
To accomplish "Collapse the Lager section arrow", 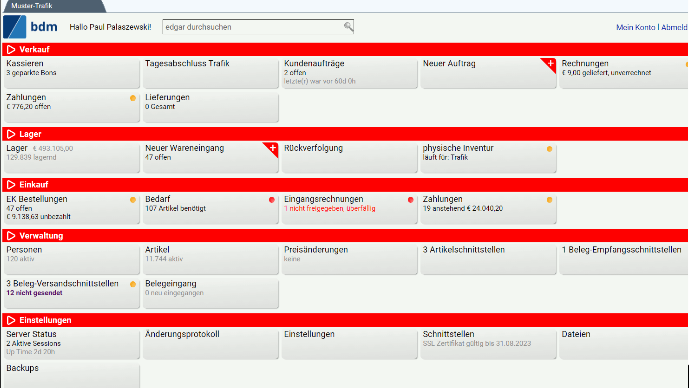I will pyautogui.click(x=11, y=134).
